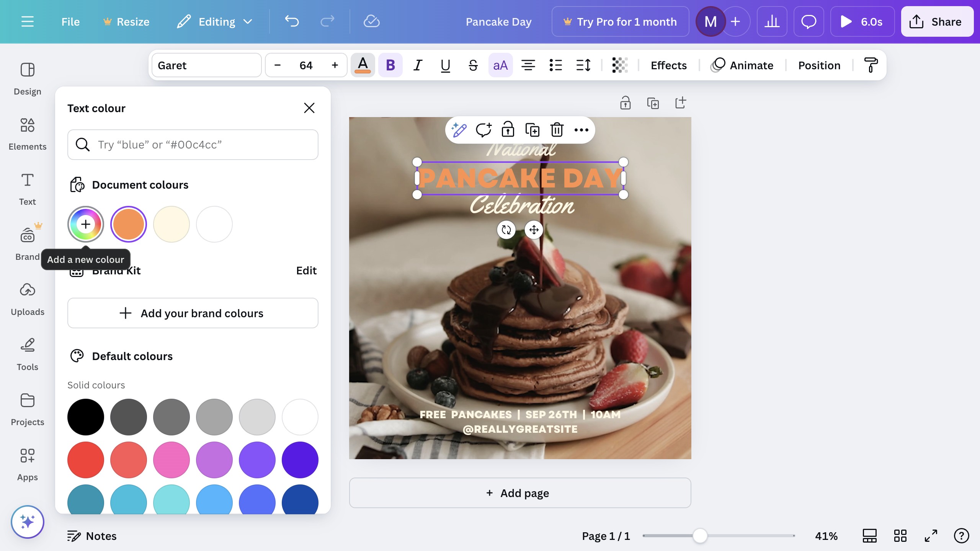The height and width of the screenshot is (551, 980).
Task: Open the File menu
Action: click(70, 22)
